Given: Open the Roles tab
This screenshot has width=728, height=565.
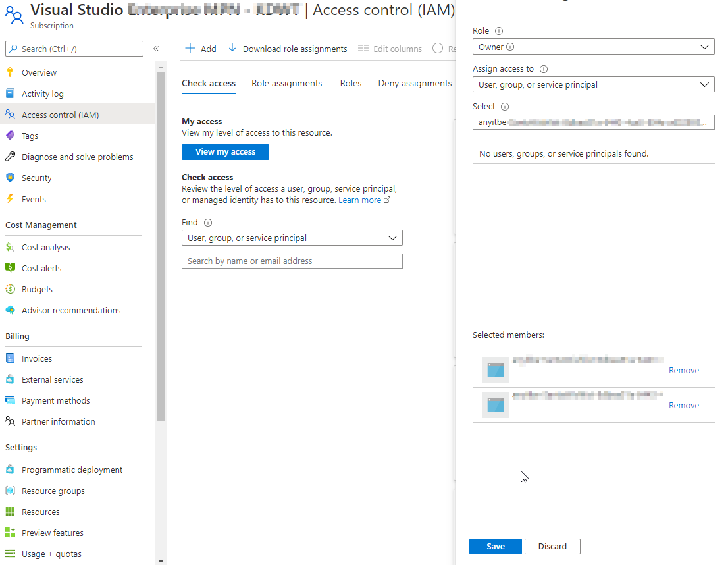Looking at the screenshot, I should (x=351, y=83).
